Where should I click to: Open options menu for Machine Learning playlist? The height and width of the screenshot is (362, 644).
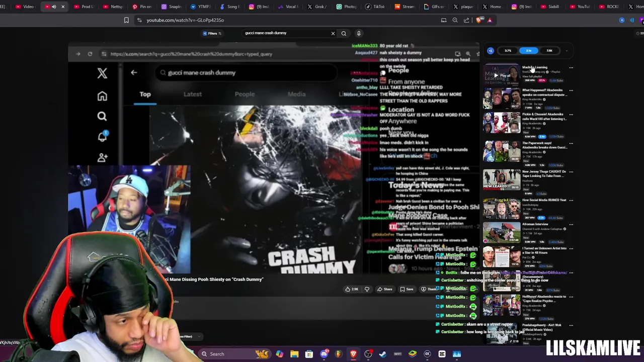click(x=571, y=67)
